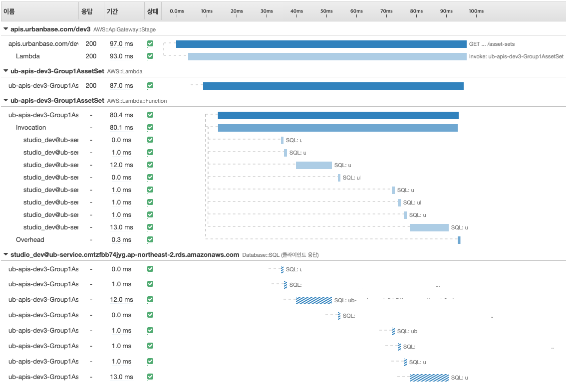Collapse the ub-apis-dev3-Group1AssetSet AWS::Lambda group
The height and width of the screenshot is (392, 566).
click(x=5, y=71)
